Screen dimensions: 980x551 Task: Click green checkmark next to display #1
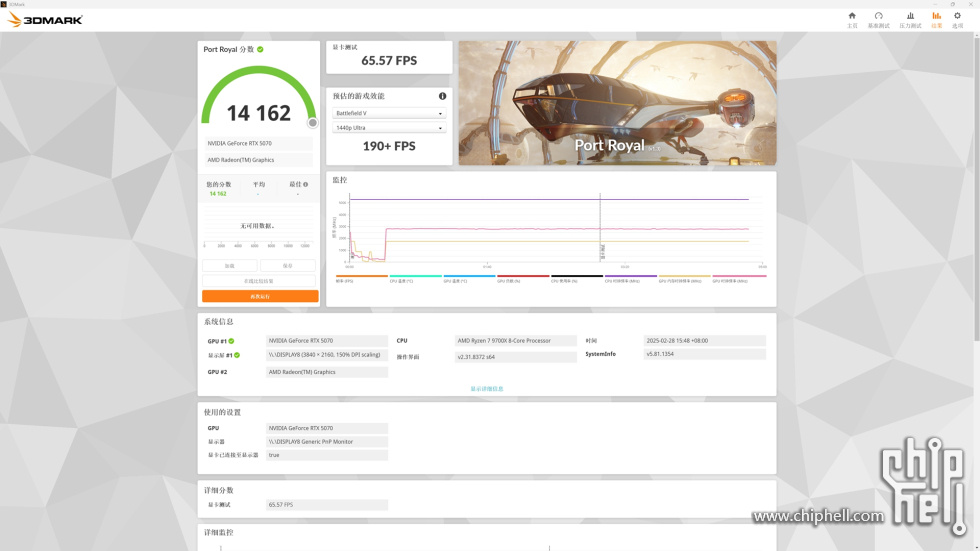click(x=237, y=355)
